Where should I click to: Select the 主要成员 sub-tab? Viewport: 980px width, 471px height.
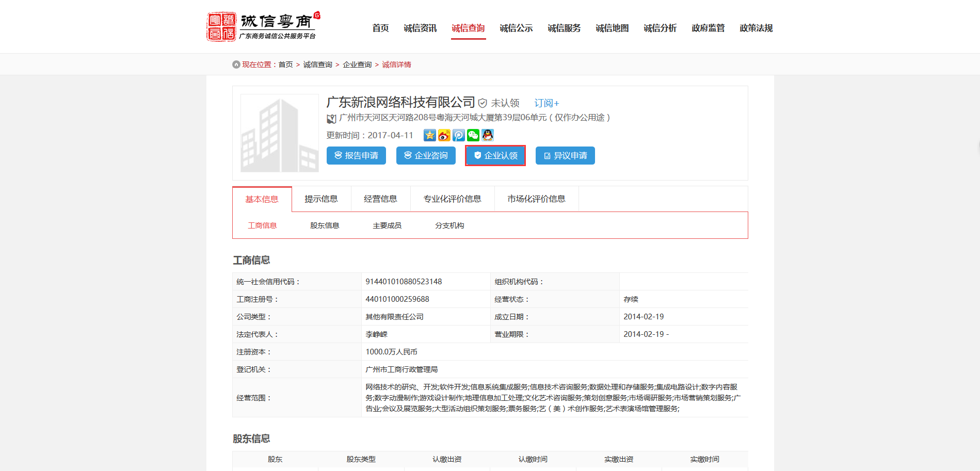coord(387,225)
